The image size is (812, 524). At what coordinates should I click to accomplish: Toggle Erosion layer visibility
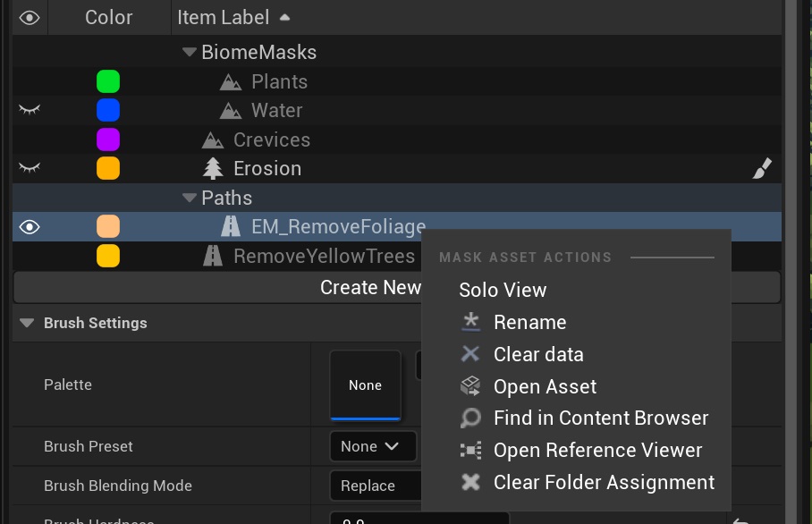(x=28, y=167)
